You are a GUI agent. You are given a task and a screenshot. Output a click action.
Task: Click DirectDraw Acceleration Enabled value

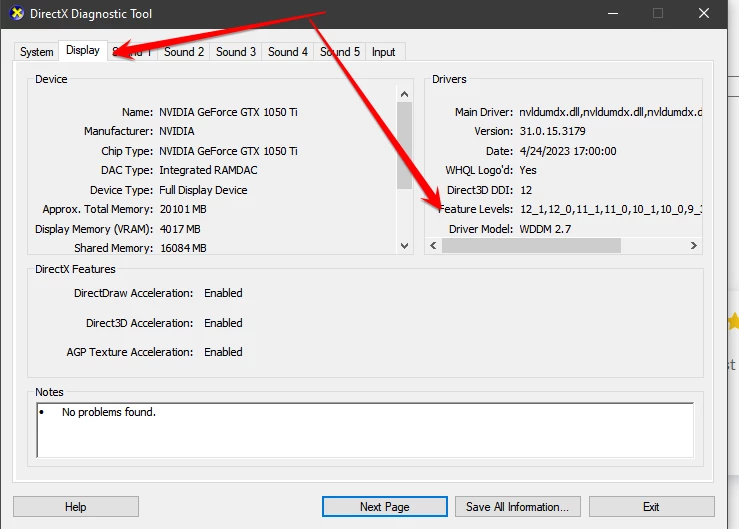(x=223, y=293)
